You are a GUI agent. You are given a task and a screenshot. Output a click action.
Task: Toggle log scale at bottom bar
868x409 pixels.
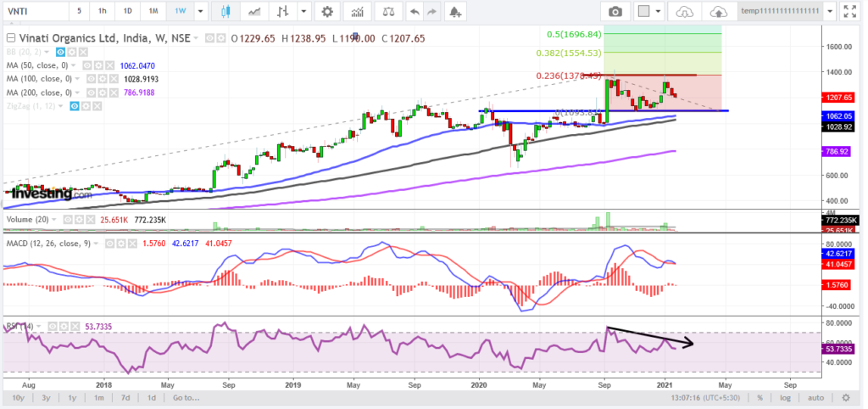786,397
